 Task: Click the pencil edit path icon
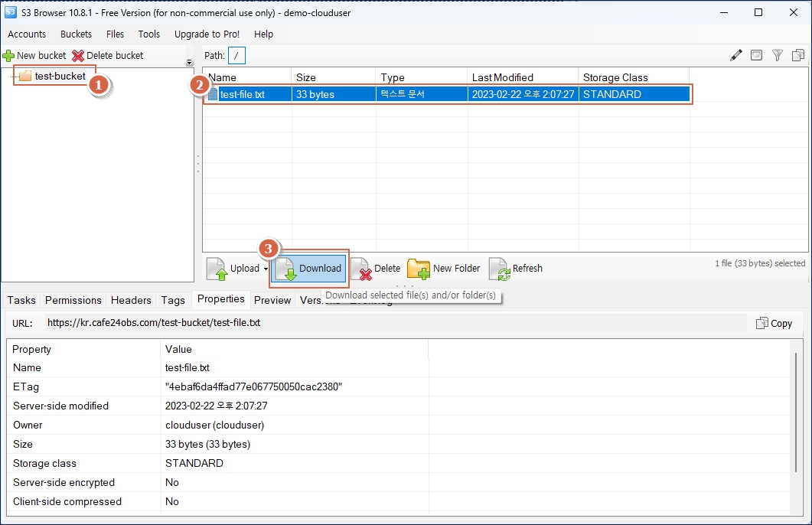click(x=736, y=55)
